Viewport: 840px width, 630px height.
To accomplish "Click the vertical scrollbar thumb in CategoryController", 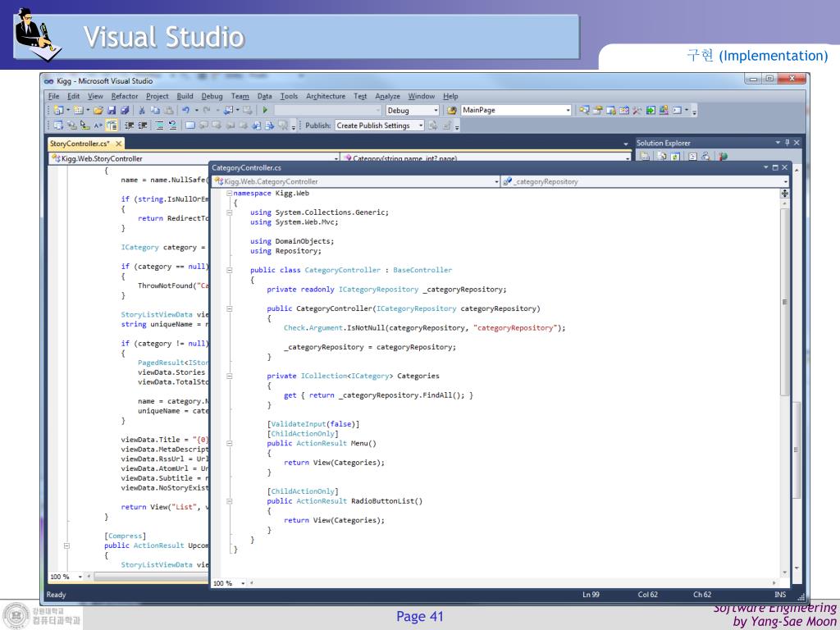I will click(784, 303).
